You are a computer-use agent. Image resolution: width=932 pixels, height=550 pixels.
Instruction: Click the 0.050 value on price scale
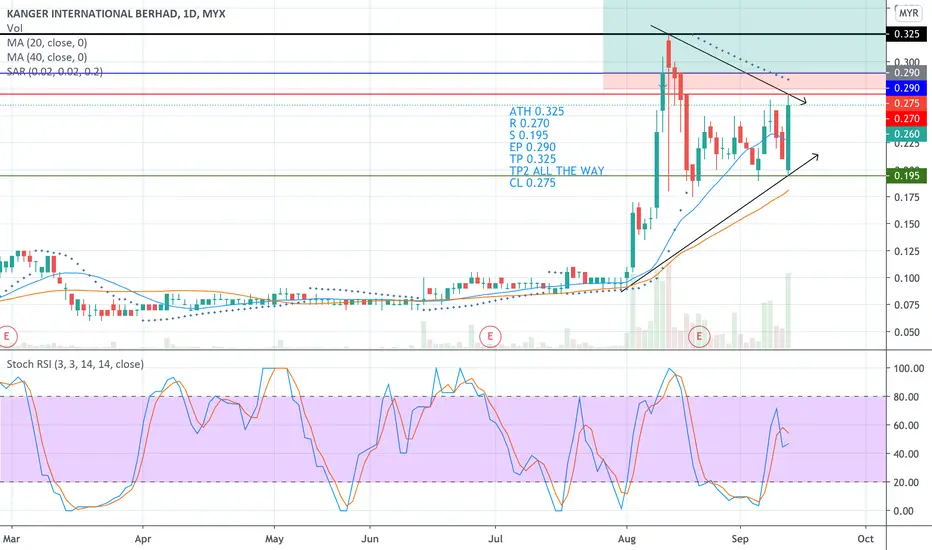point(907,332)
